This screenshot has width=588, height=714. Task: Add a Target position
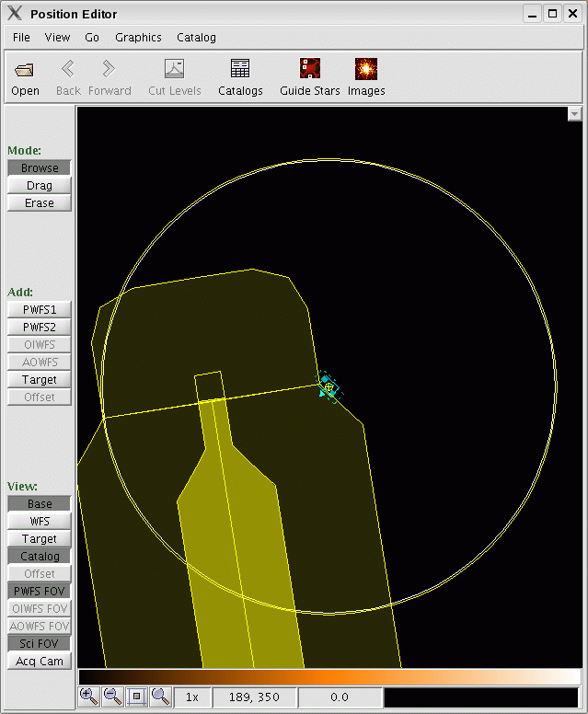[40, 379]
